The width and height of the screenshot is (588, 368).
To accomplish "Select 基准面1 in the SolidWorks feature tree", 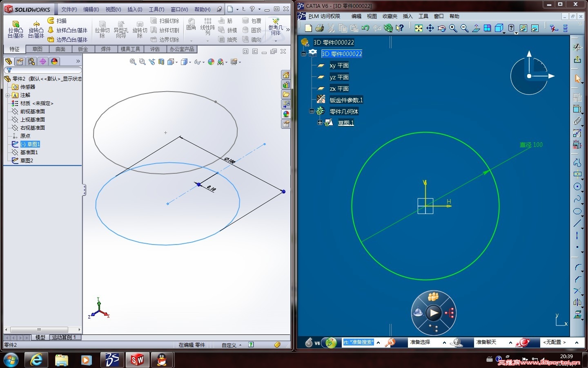I will tap(29, 153).
